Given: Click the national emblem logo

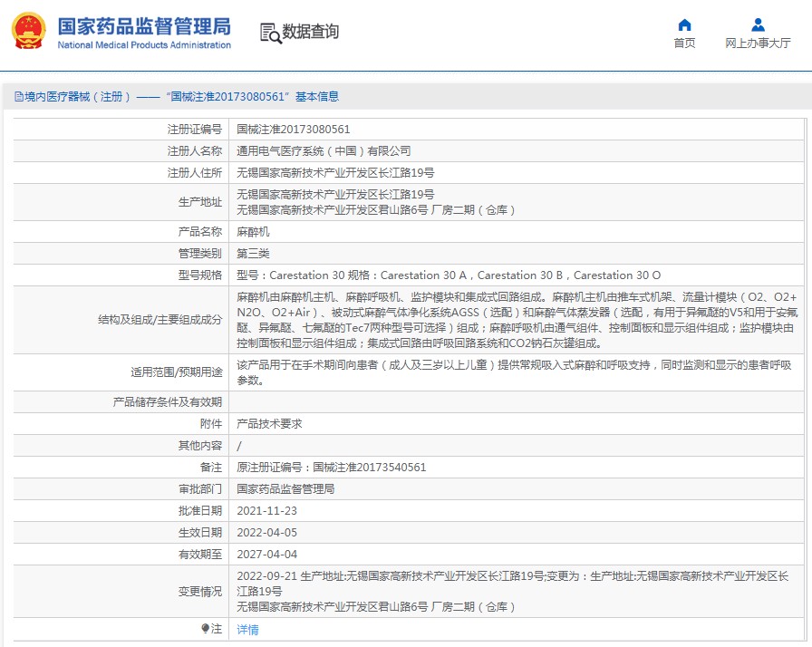Looking at the screenshot, I should [28, 31].
